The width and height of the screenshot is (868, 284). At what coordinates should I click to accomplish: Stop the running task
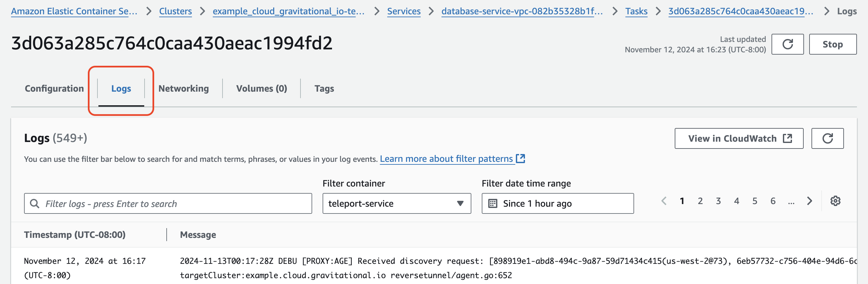click(832, 44)
